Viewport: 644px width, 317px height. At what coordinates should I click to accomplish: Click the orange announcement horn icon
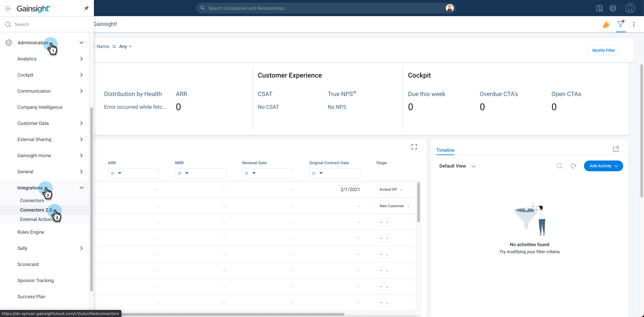coord(606,24)
